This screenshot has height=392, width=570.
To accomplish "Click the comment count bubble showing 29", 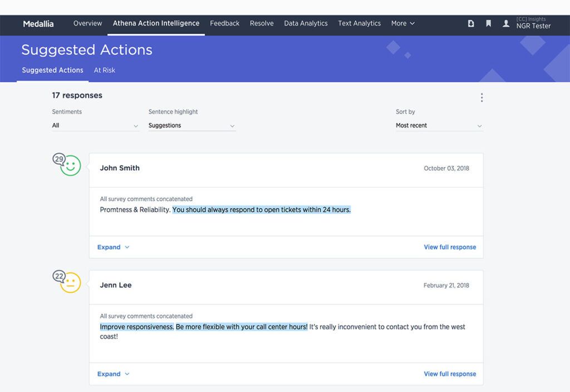I will (58, 159).
